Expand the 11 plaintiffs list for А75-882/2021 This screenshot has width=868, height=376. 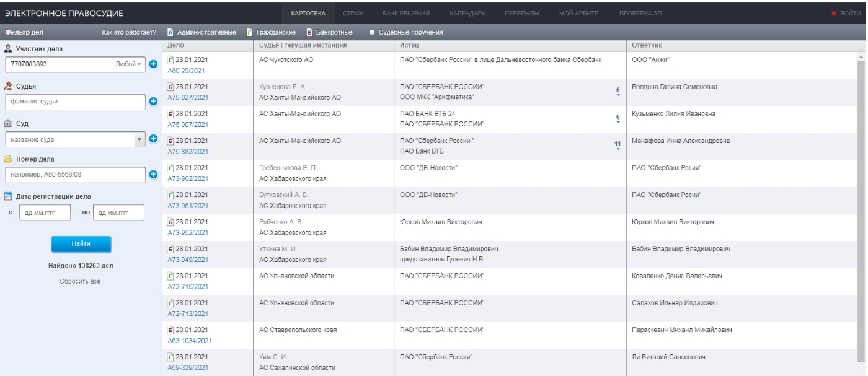[x=617, y=146]
